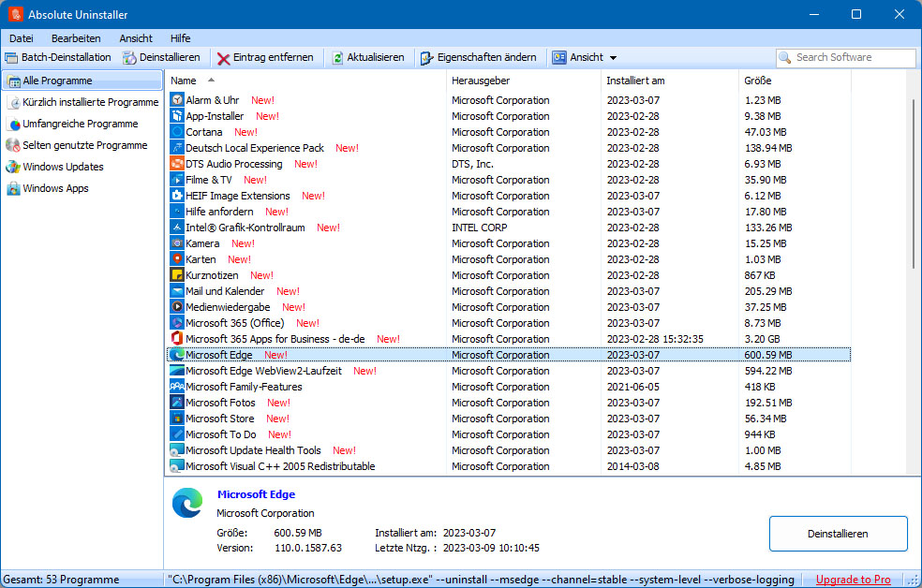Click the Microsoft Family-Features icon
The image size is (922, 588).
(177, 386)
